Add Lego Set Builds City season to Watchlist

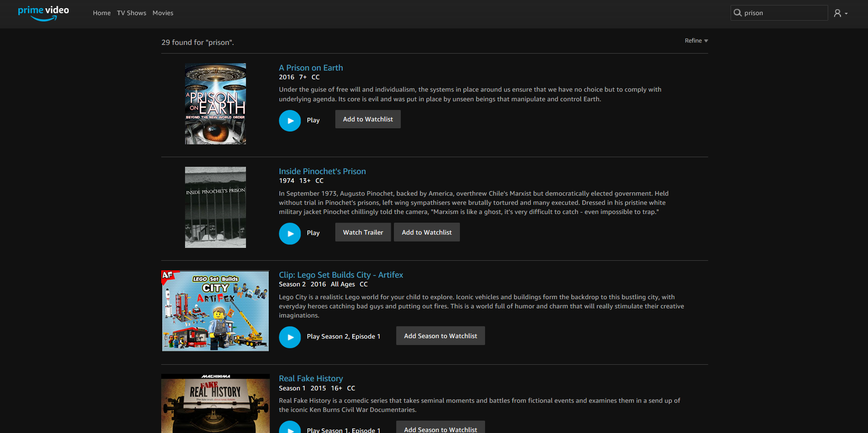coord(441,336)
